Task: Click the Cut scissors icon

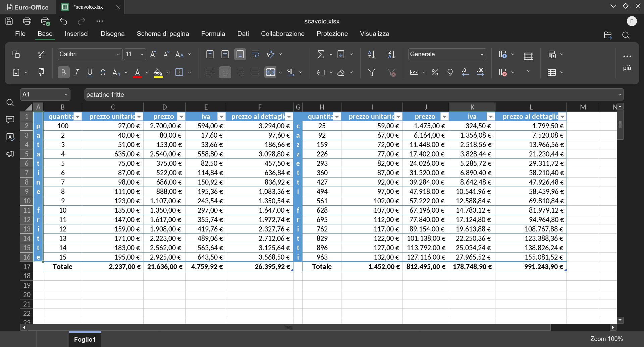Action: 41,54
